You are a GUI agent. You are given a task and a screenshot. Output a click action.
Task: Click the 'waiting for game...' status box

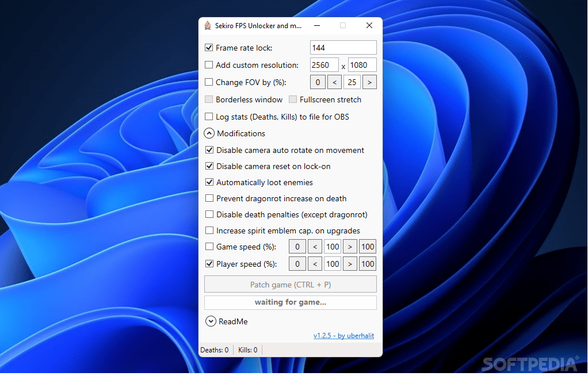click(x=290, y=302)
